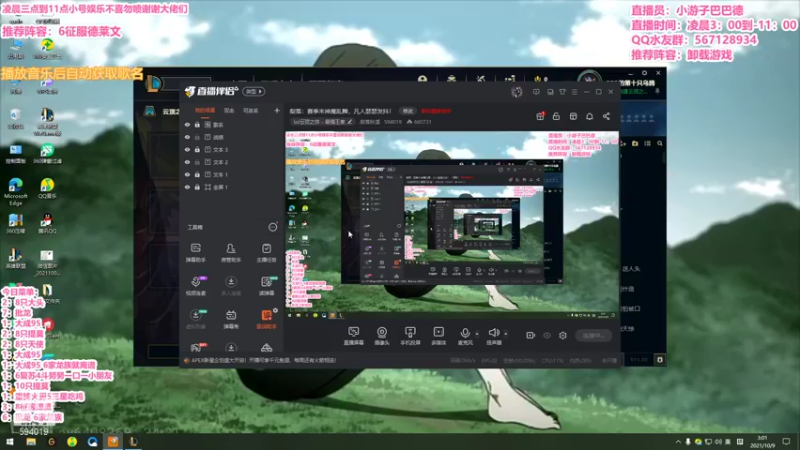This screenshot has width=800, height=450.
Task: Click the stream preview area
Action: (452, 226)
